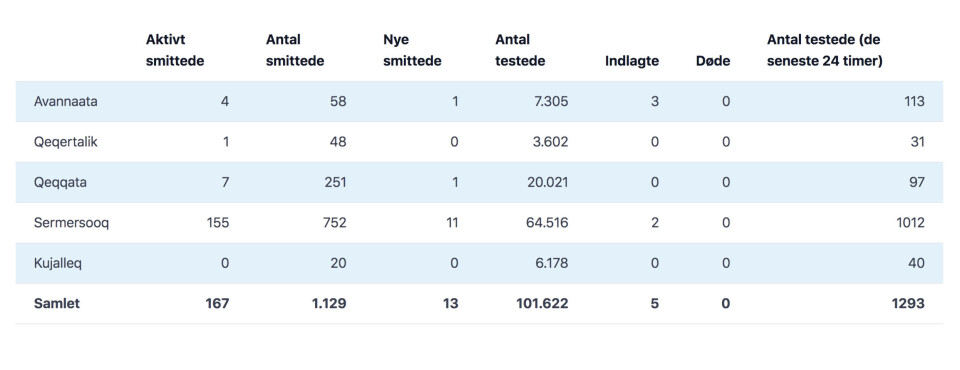Click the 'Nye smittede' column header

tap(412, 50)
